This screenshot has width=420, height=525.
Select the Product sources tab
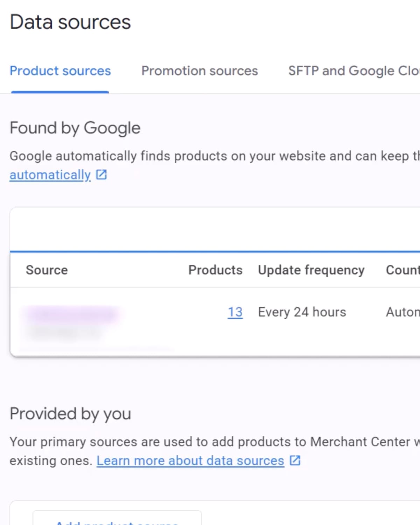60,71
